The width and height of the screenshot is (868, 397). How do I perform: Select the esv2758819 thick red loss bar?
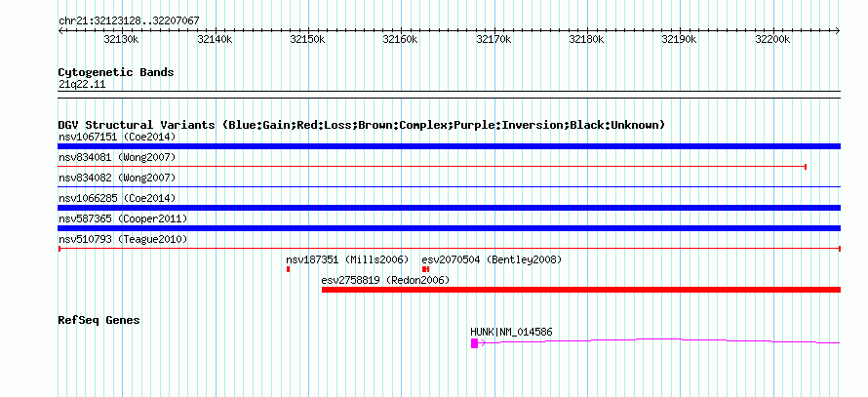click(x=580, y=290)
